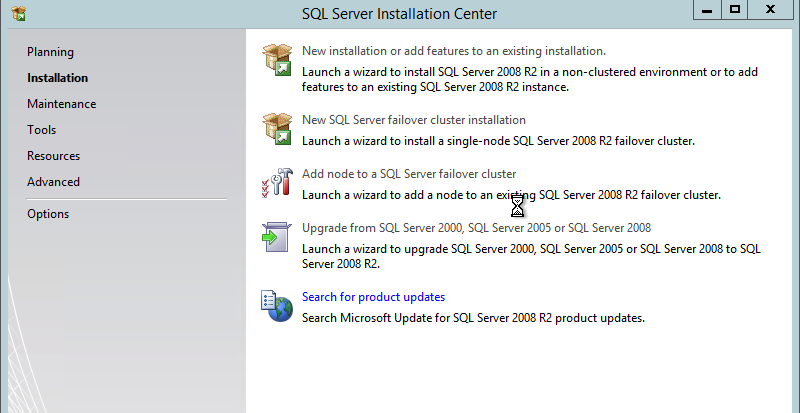The image size is (800, 413).
Task: Click the product updates globe icon
Action: (x=276, y=306)
